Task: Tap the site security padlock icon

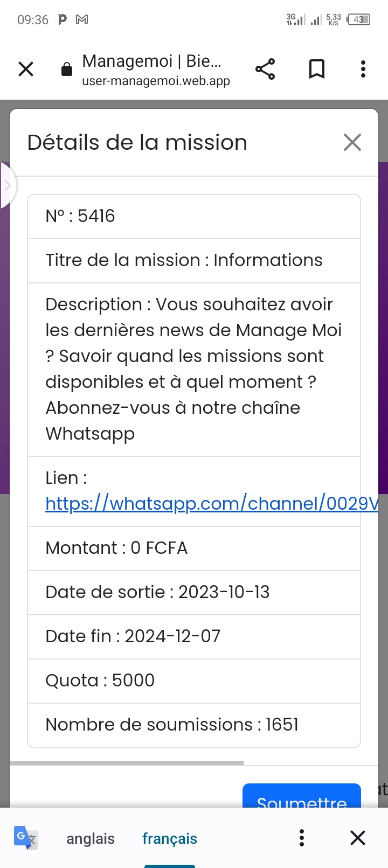Action: coord(67,70)
